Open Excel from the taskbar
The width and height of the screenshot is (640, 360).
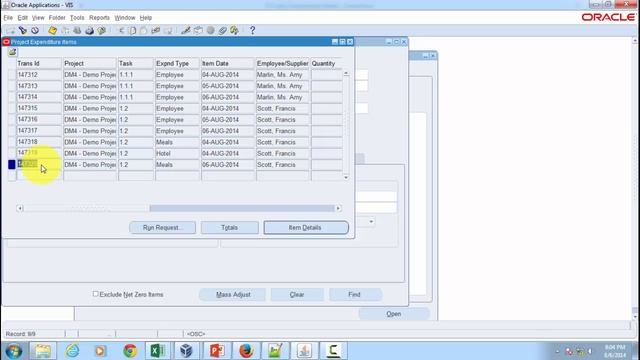pos(158,351)
